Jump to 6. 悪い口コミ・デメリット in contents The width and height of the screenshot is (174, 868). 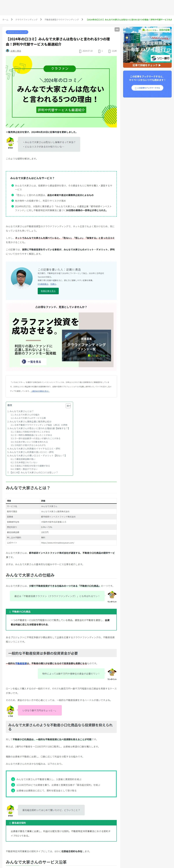tap(37, 456)
